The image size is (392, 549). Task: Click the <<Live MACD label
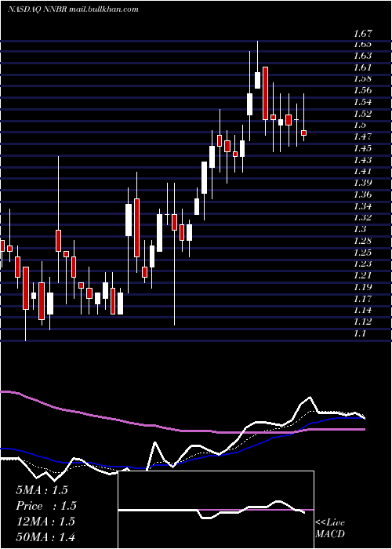pyautogui.click(x=330, y=528)
